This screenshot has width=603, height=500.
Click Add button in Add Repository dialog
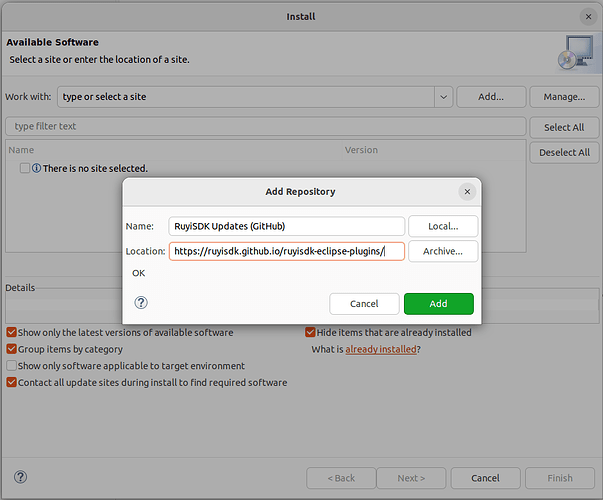(439, 304)
